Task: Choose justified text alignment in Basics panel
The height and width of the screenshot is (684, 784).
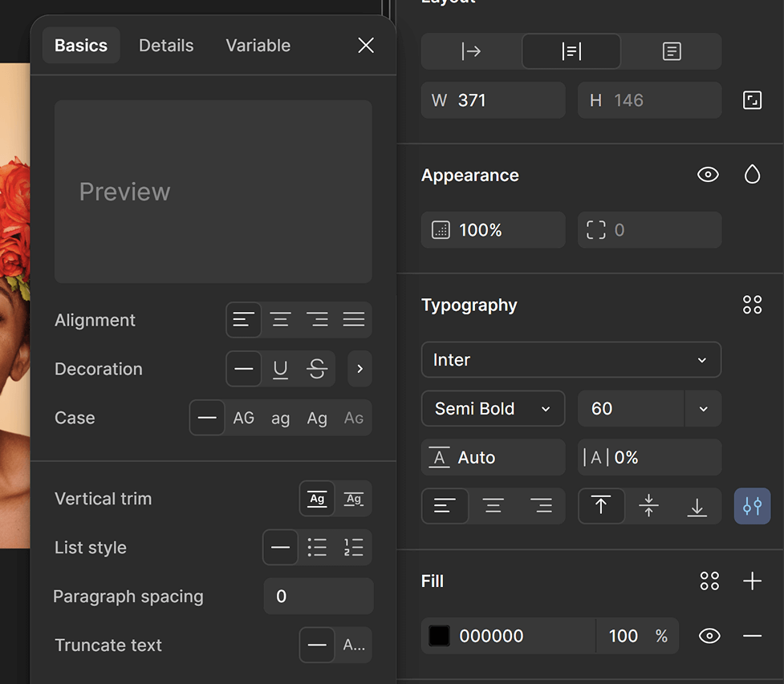Action: point(354,320)
